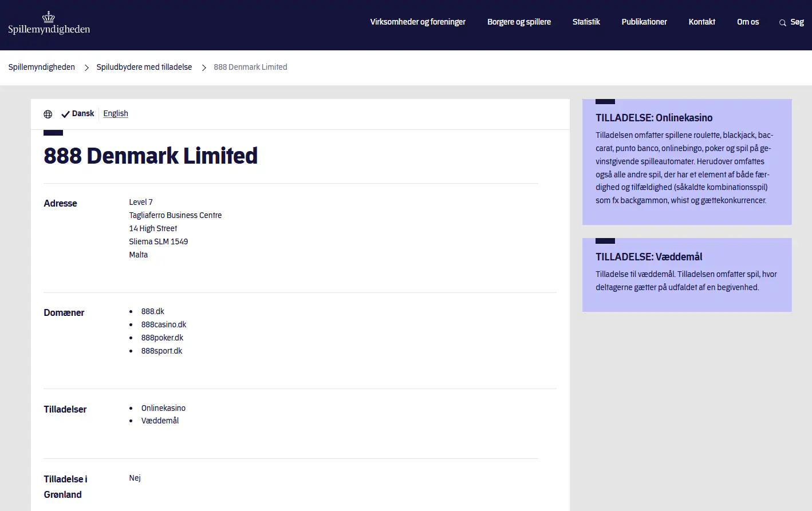Select the Dansk language option
This screenshot has width=812, height=511.
click(83, 113)
